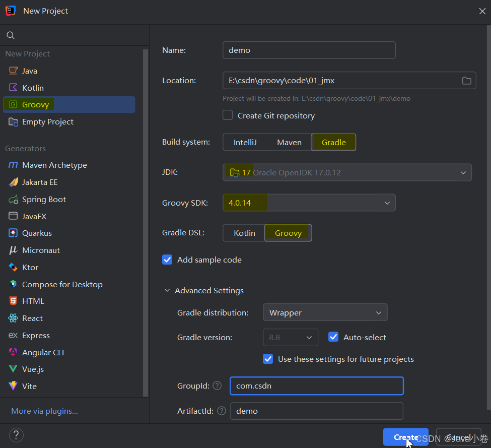Click the search magnifier icon

click(x=11, y=35)
